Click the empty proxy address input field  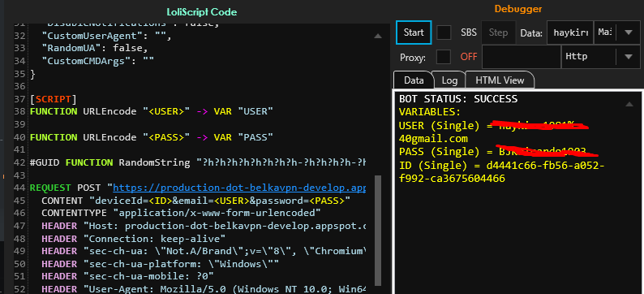coord(522,57)
